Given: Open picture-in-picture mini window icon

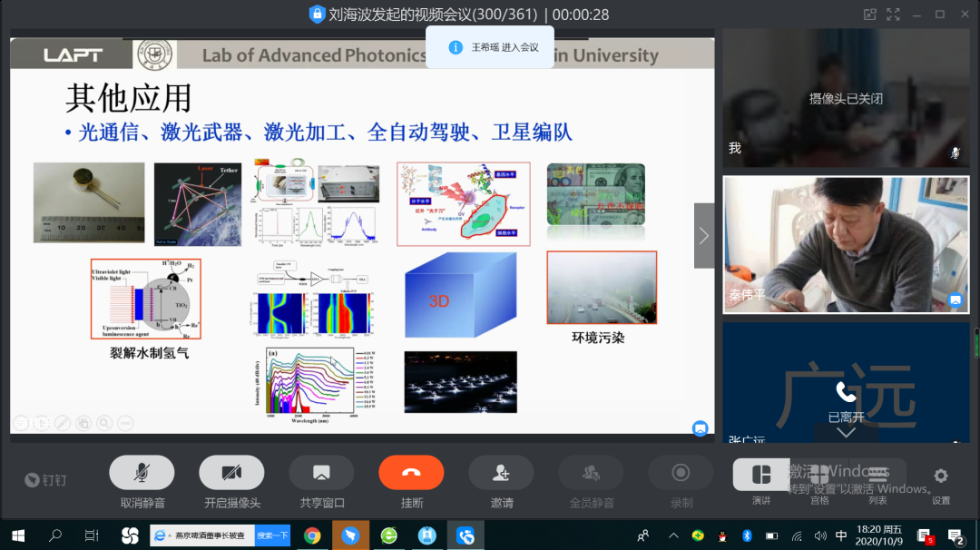Looking at the screenshot, I should [870, 14].
